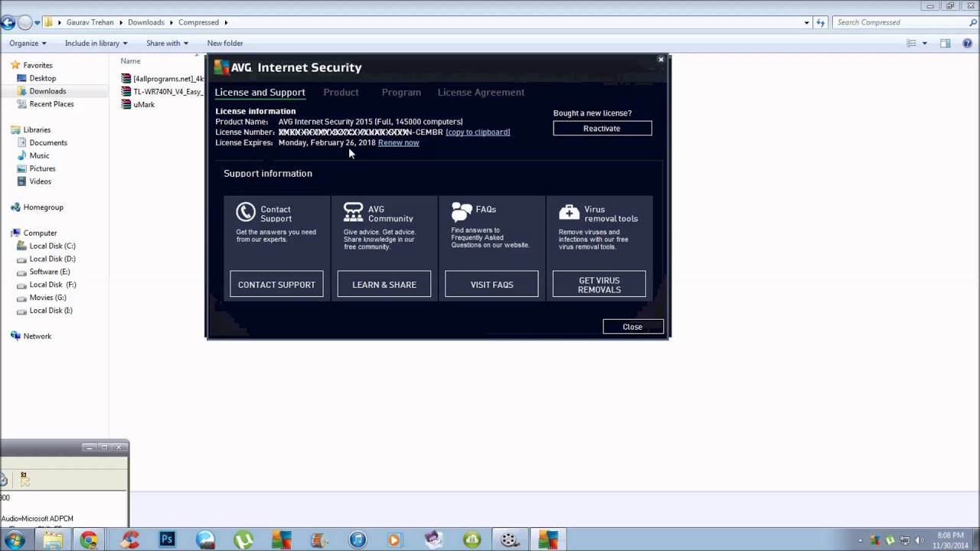Image resolution: width=980 pixels, height=551 pixels.
Task: Select Local Disk (C:)
Action: [52, 246]
